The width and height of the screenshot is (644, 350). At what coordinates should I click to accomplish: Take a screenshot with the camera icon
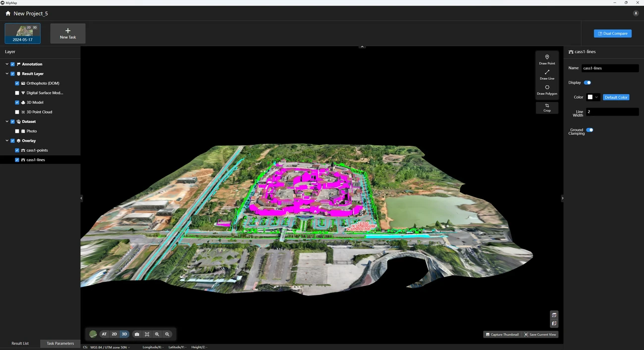point(137,334)
